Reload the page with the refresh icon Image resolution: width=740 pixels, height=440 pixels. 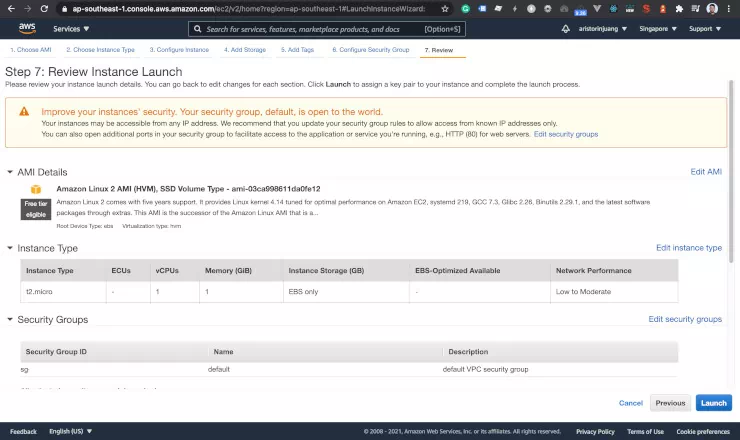pos(44,8)
